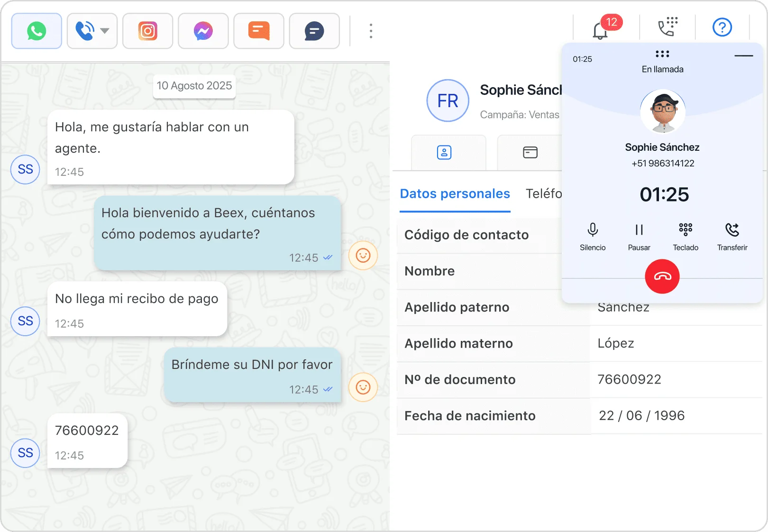Open the dark webchat channel
Screen dimensions: 768x532
(x=314, y=31)
